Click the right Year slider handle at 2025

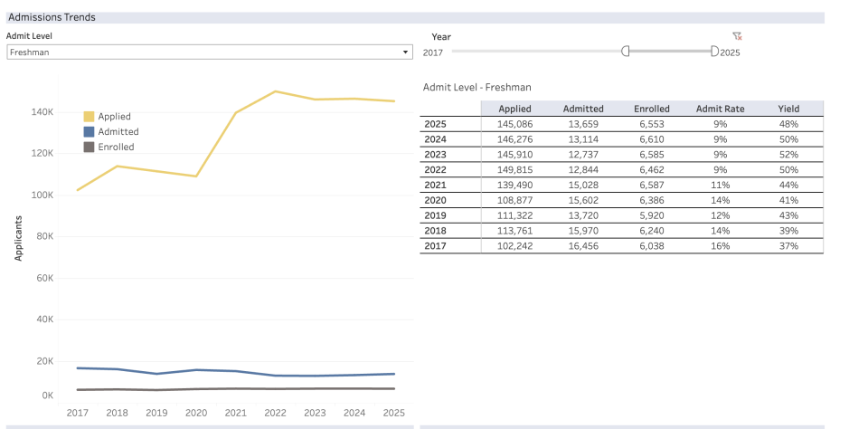coord(714,52)
